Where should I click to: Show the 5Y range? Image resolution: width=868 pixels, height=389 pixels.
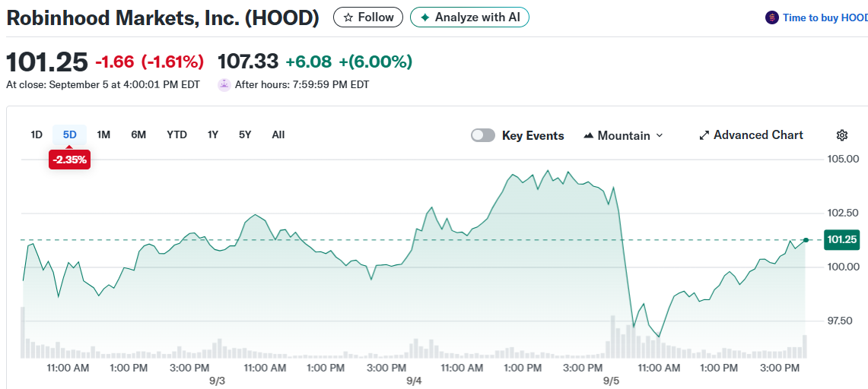[245, 134]
